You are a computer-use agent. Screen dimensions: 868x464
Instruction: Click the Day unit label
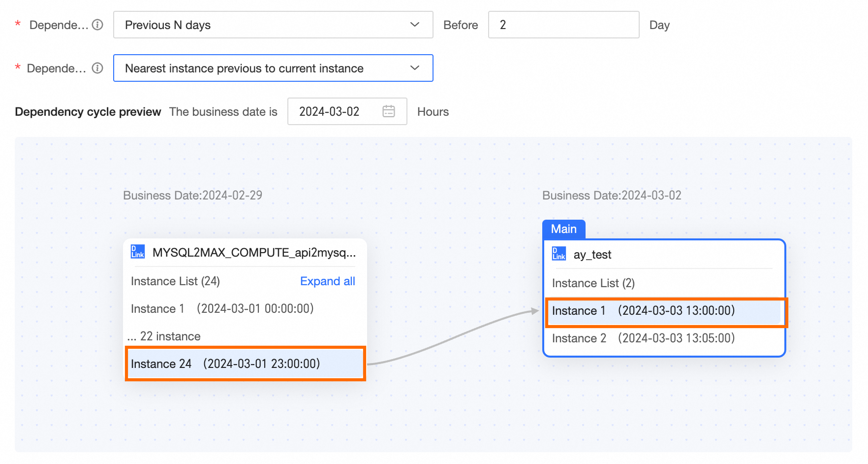[x=659, y=25]
